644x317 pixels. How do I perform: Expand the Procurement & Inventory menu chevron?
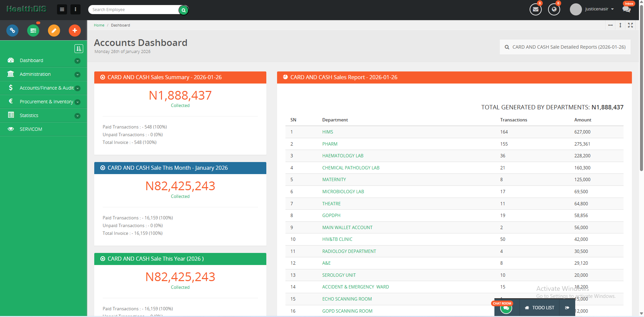point(77,102)
